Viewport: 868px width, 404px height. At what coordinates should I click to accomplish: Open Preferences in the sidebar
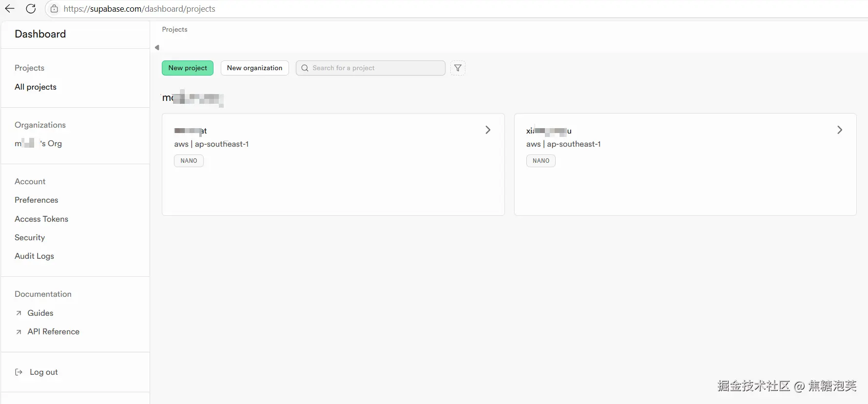coord(36,200)
